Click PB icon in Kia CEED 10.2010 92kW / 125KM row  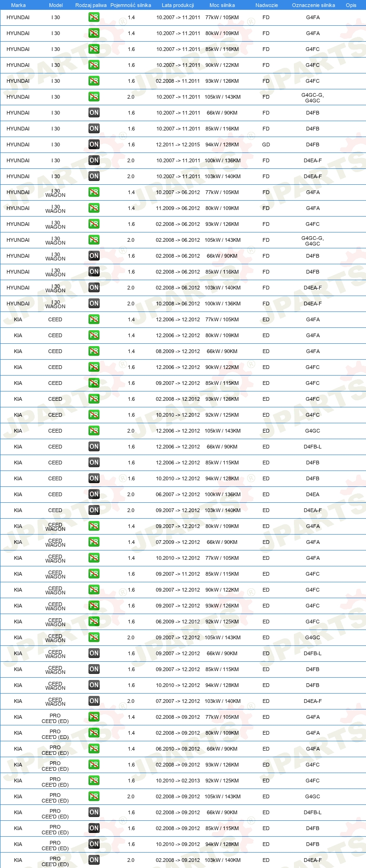94,415
